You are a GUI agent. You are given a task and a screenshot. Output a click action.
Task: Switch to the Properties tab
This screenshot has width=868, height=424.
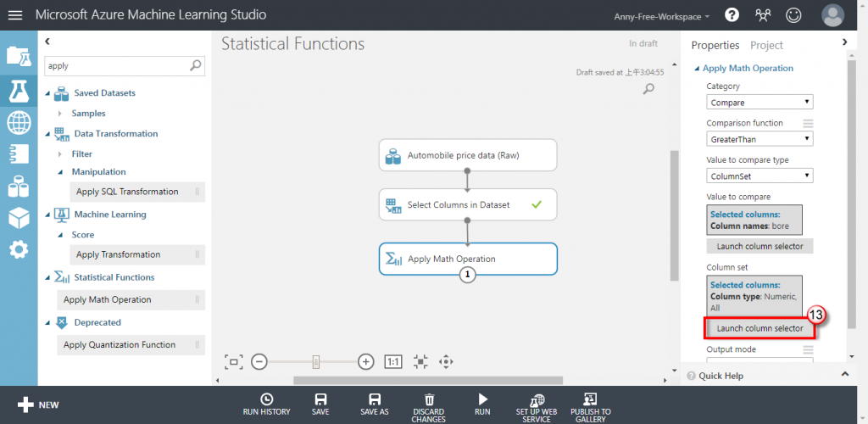click(715, 46)
